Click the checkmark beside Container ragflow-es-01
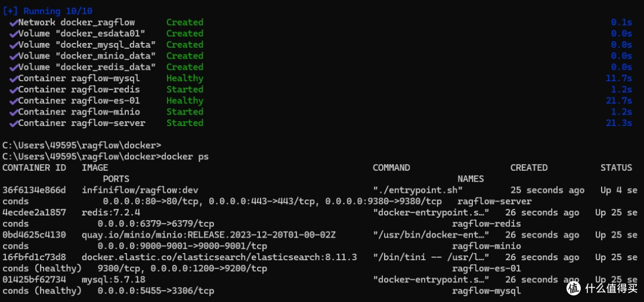Image resolution: width=644 pixels, height=302 pixels. pyautogui.click(x=14, y=101)
